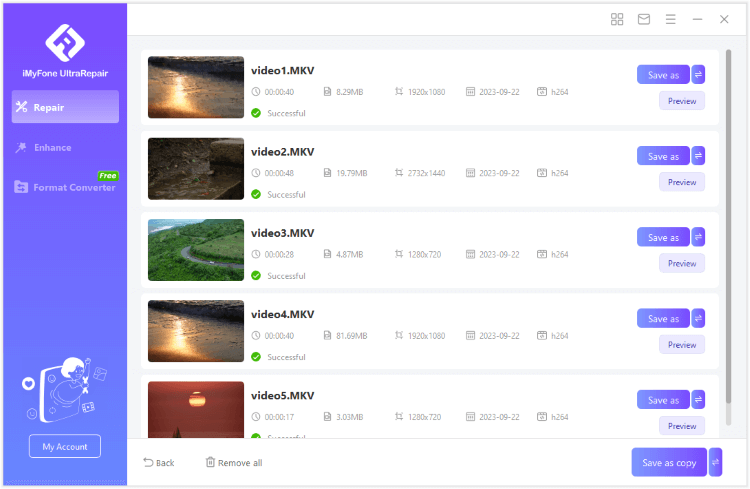Click Save as for video2.MKV
The height and width of the screenshot is (489, 750).
coord(663,156)
